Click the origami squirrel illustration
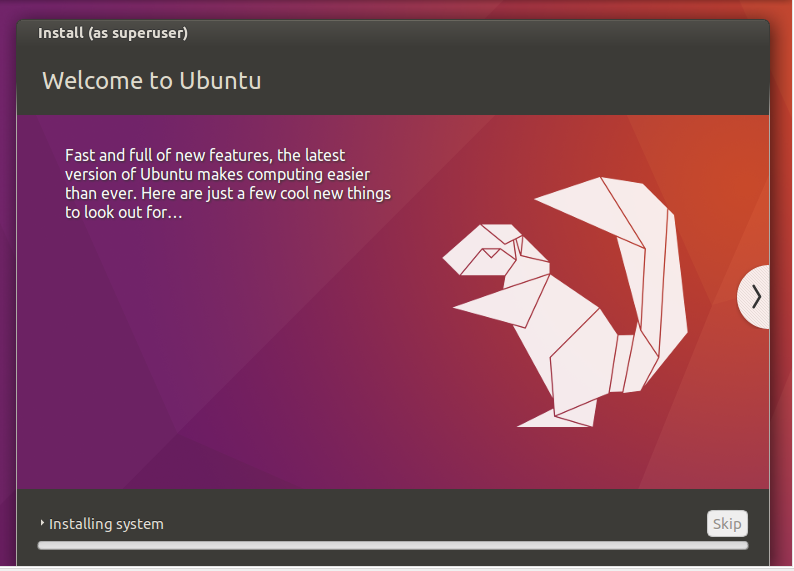The height and width of the screenshot is (571, 794). [x=565, y=302]
